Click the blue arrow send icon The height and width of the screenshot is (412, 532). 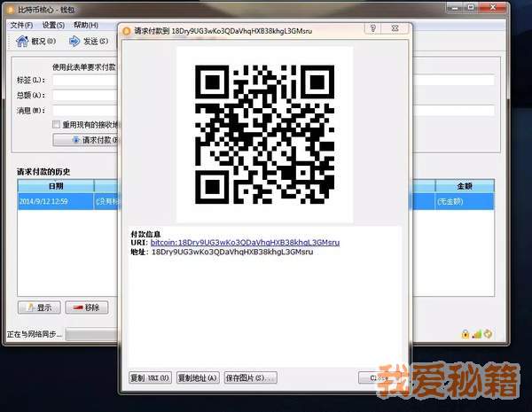pos(74,42)
